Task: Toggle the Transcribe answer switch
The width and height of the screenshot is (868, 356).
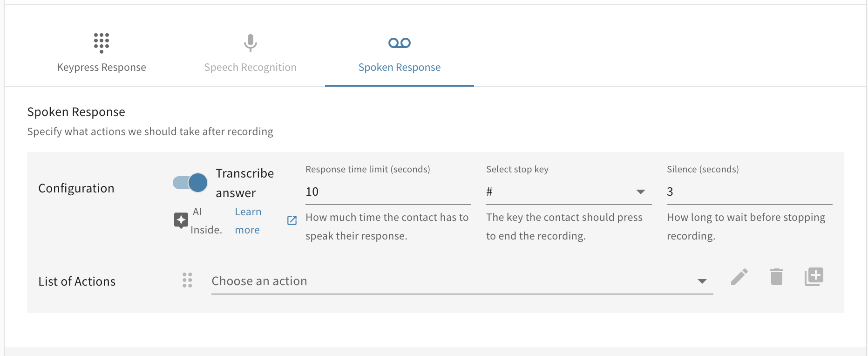Action: (190, 183)
